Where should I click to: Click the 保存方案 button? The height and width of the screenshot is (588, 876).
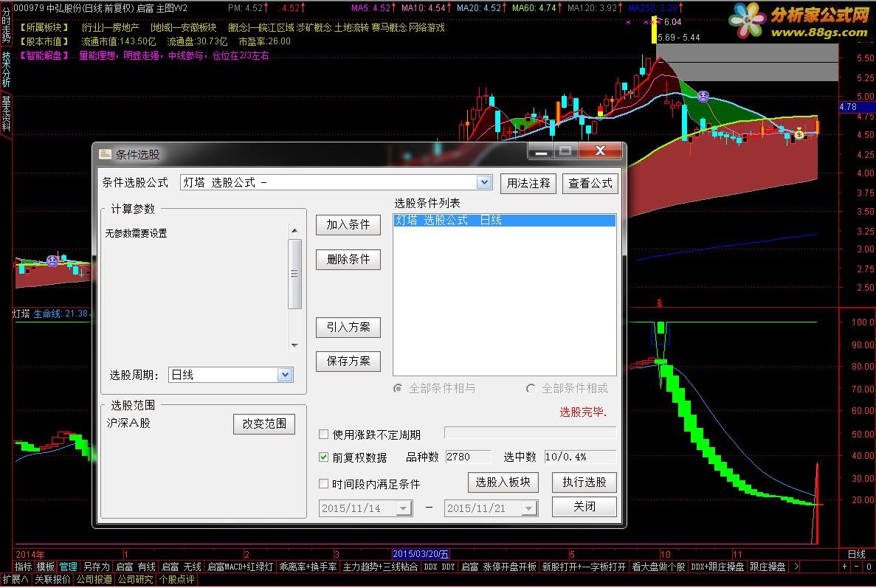[348, 362]
